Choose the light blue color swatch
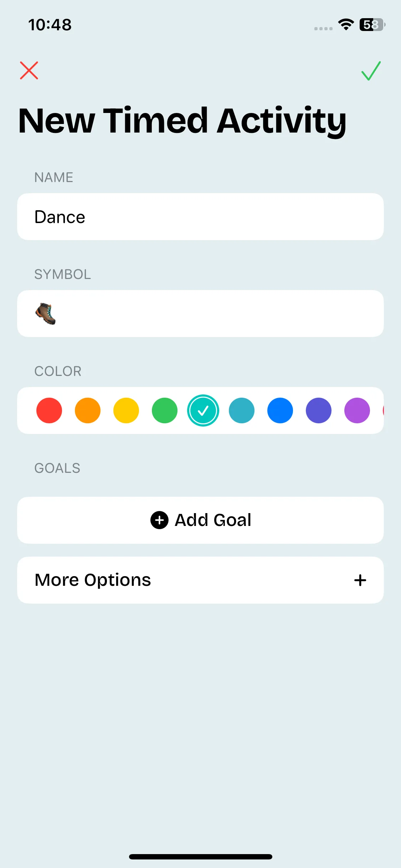The height and width of the screenshot is (868, 401). click(x=242, y=410)
